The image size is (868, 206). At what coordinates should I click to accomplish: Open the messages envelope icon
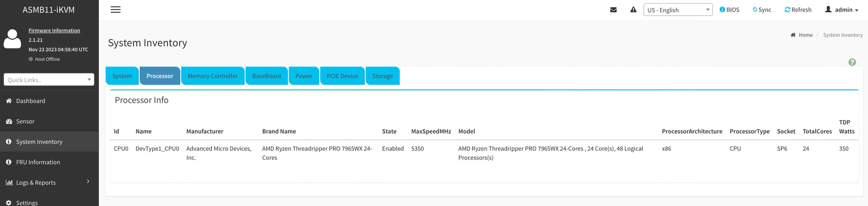pos(613,10)
